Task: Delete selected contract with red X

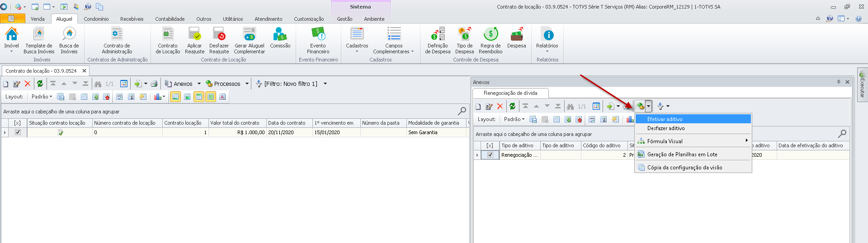Action: [28, 84]
